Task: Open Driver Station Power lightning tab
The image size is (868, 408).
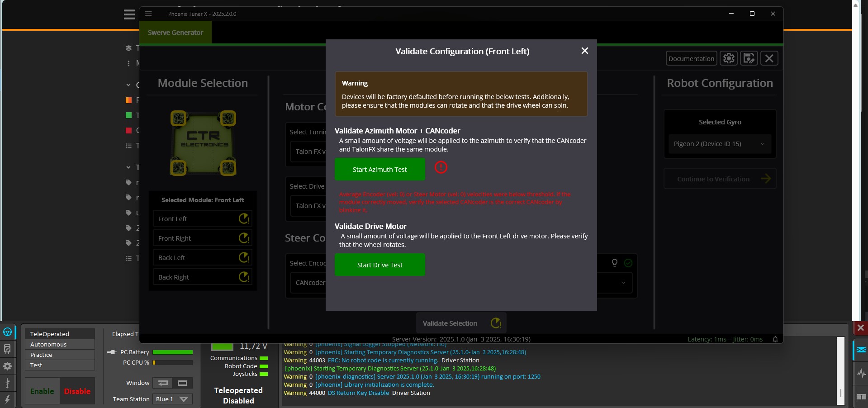Action: pyautogui.click(x=8, y=399)
